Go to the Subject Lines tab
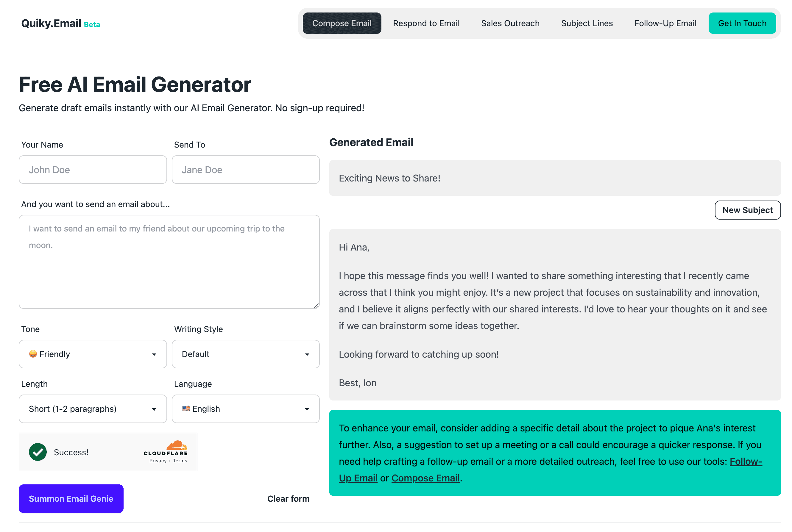The image size is (792, 532). click(587, 24)
